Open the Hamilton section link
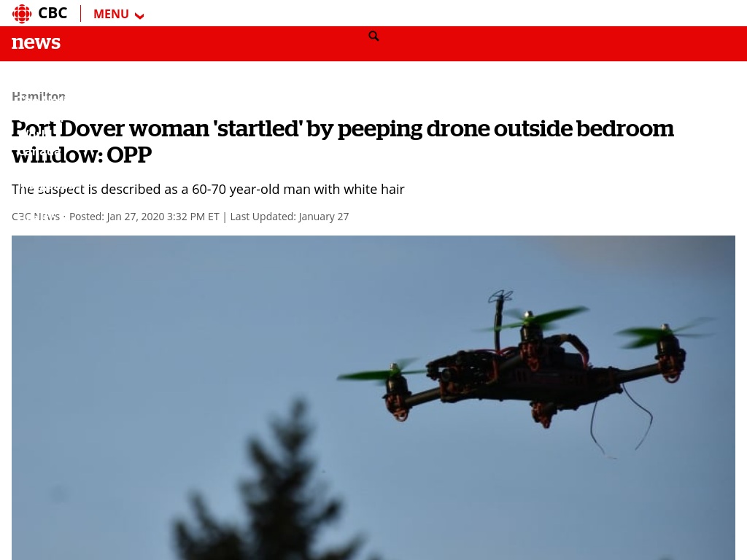747x560 pixels. pos(39,97)
